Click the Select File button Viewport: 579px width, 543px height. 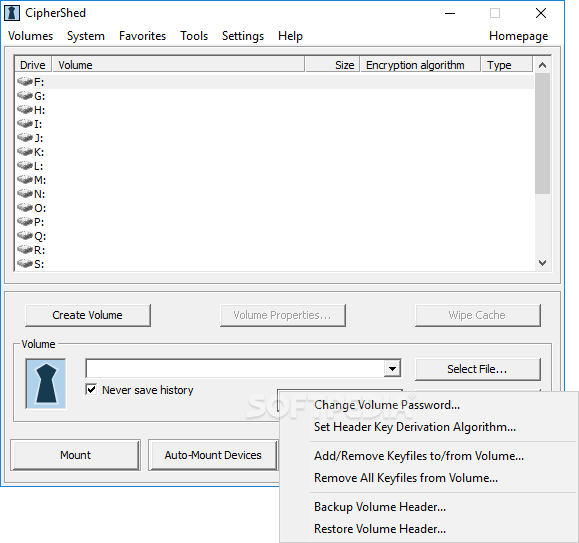tap(478, 369)
